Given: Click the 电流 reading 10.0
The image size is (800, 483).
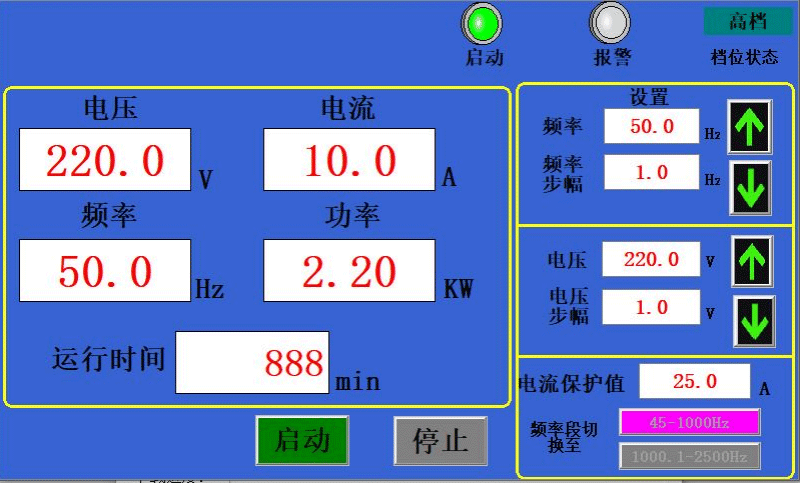Looking at the screenshot, I should click(x=349, y=160).
